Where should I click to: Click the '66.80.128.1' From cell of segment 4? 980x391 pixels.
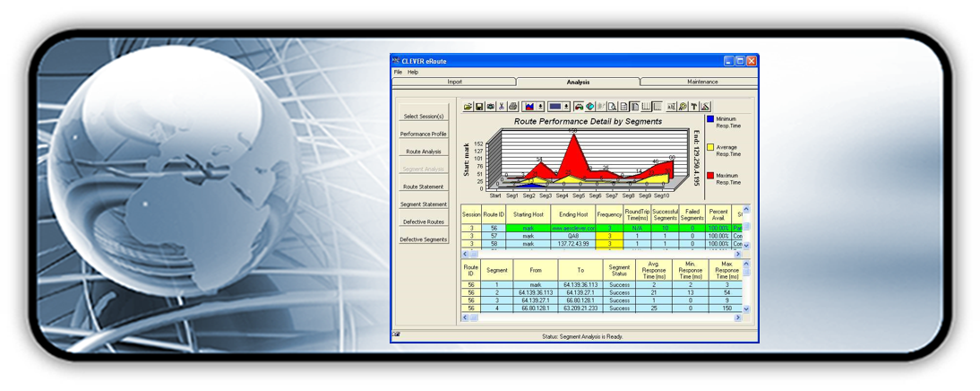click(536, 308)
